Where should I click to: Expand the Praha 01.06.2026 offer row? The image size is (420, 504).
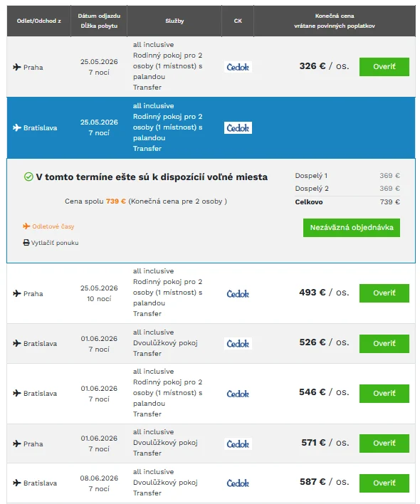coord(211,443)
